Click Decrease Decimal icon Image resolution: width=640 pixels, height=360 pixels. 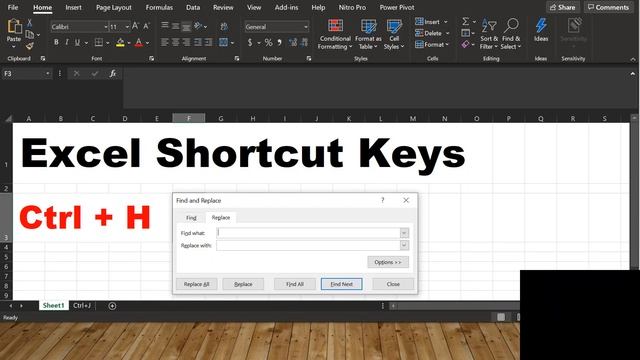[304, 42]
